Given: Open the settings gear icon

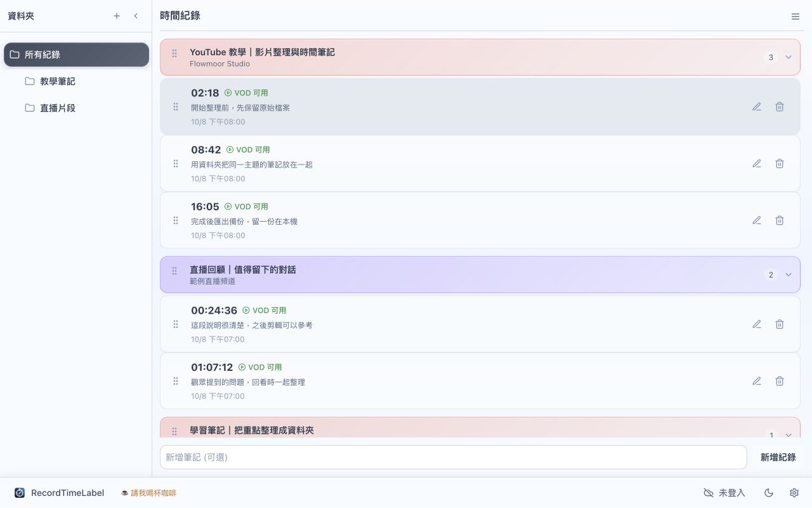Looking at the screenshot, I should (x=794, y=493).
